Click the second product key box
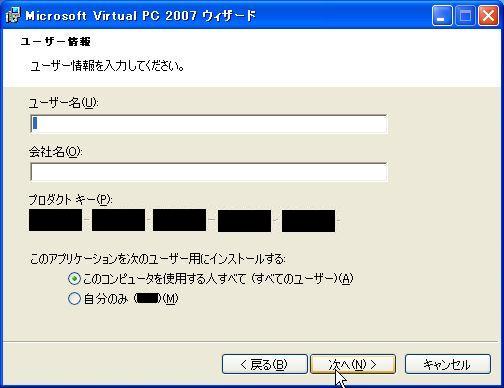This screenshot has height=388, width=504. click(x=118, y=220)
